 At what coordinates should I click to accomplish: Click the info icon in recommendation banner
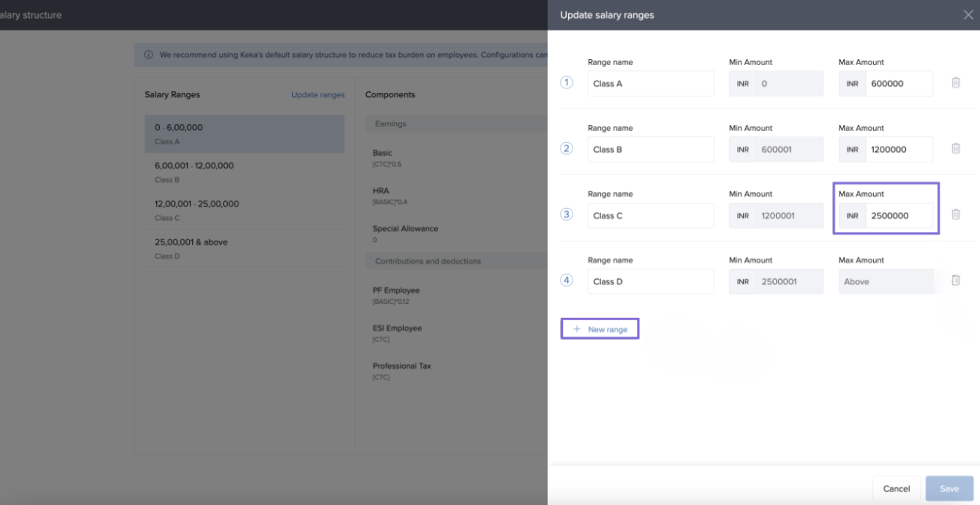(x=148, y=55)
